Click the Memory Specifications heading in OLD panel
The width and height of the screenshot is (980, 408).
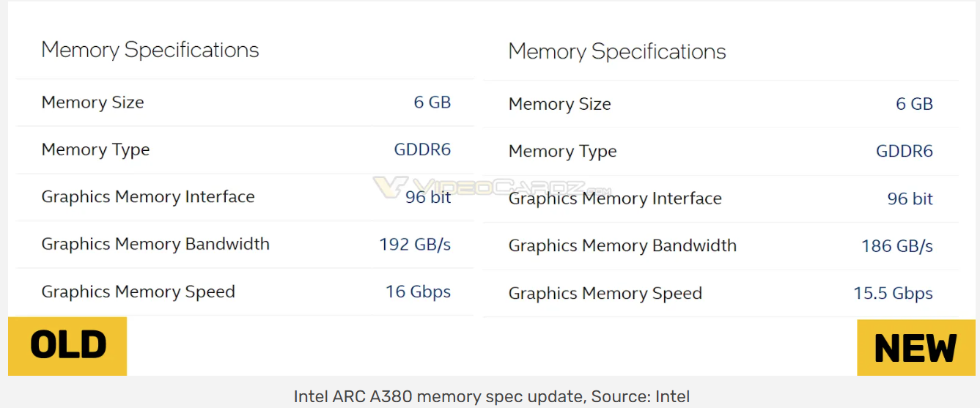[x=150, y=50]
